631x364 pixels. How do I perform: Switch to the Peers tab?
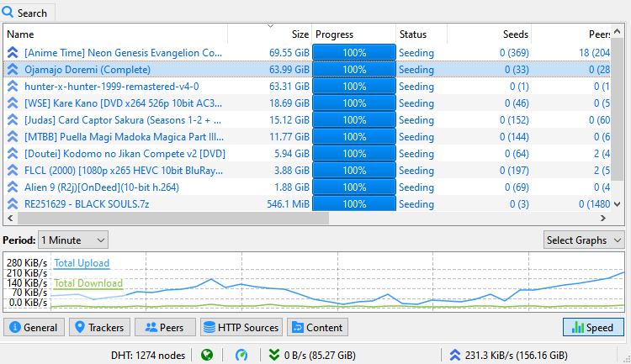[x=165, y=327]
